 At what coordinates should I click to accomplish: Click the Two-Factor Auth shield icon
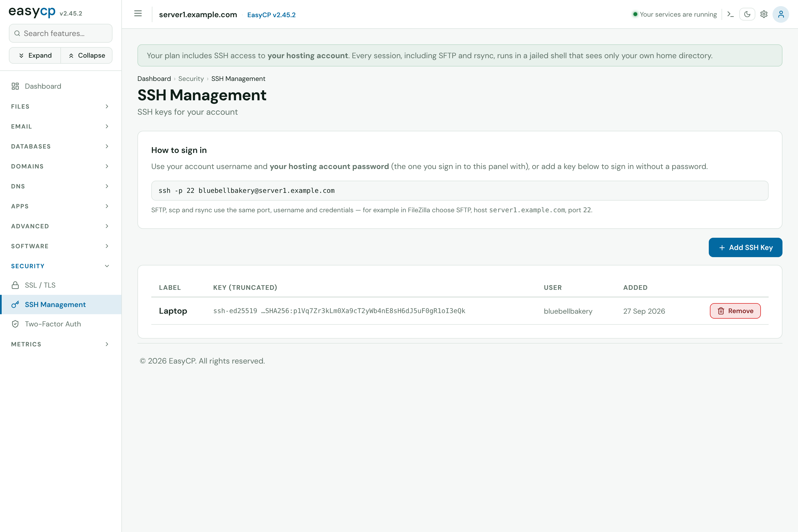click(15, 324)
